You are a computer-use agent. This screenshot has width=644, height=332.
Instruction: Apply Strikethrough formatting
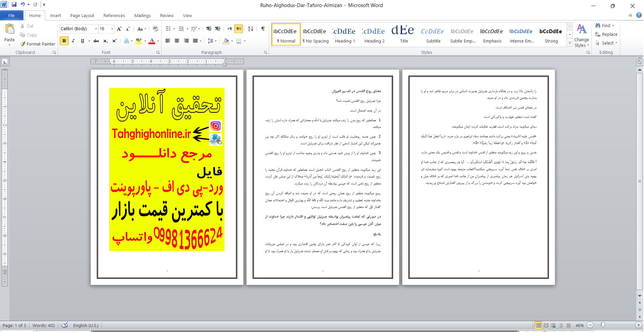pos(96,41)
